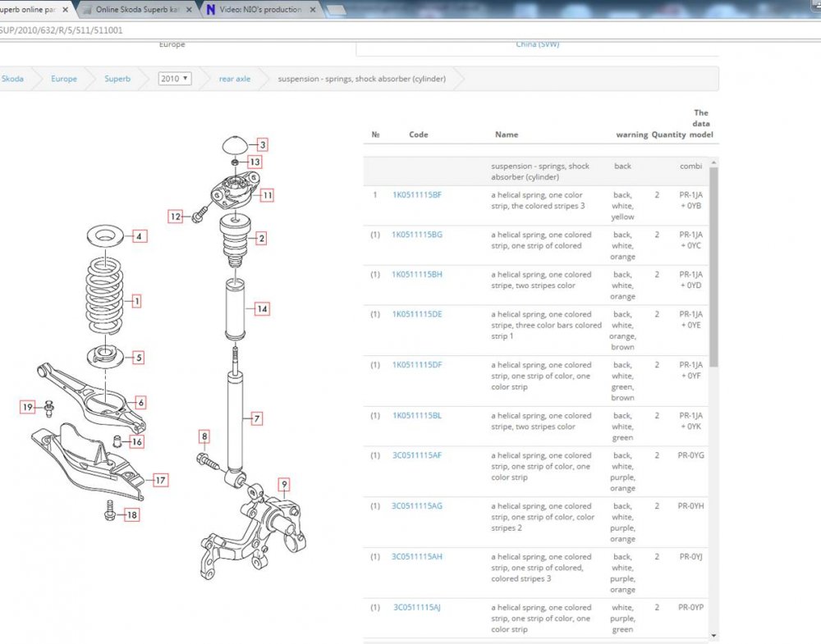Screen dimensions: 821x644
Task: Open part code 3C0511115AH
Action: pos(417,557)
